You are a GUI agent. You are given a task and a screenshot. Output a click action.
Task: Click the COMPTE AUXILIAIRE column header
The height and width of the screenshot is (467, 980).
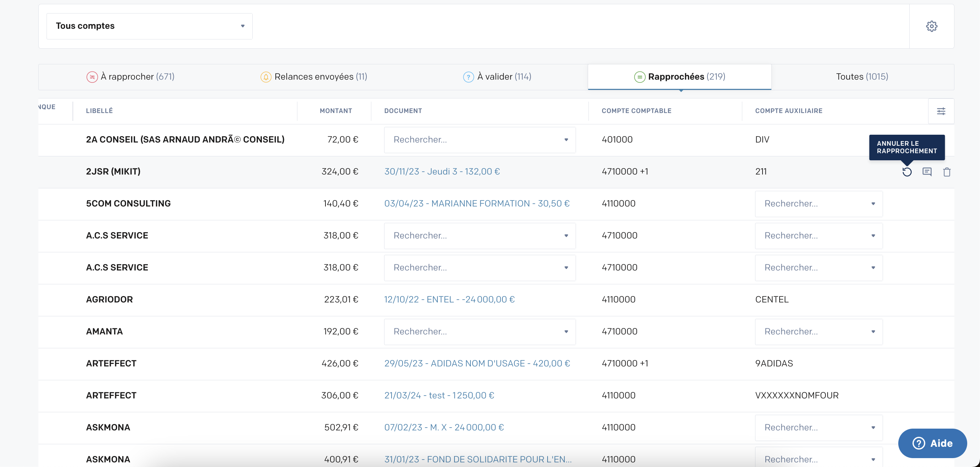click(788, 111)
